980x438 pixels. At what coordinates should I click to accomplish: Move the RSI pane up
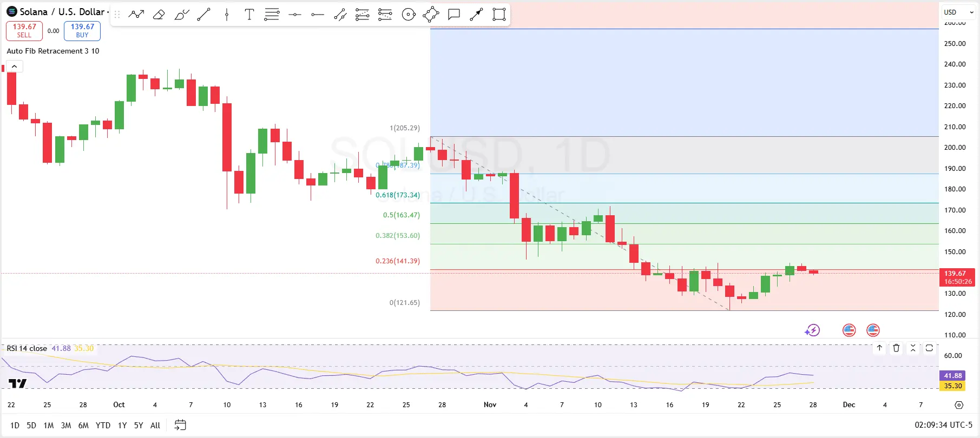click(879, 348)
